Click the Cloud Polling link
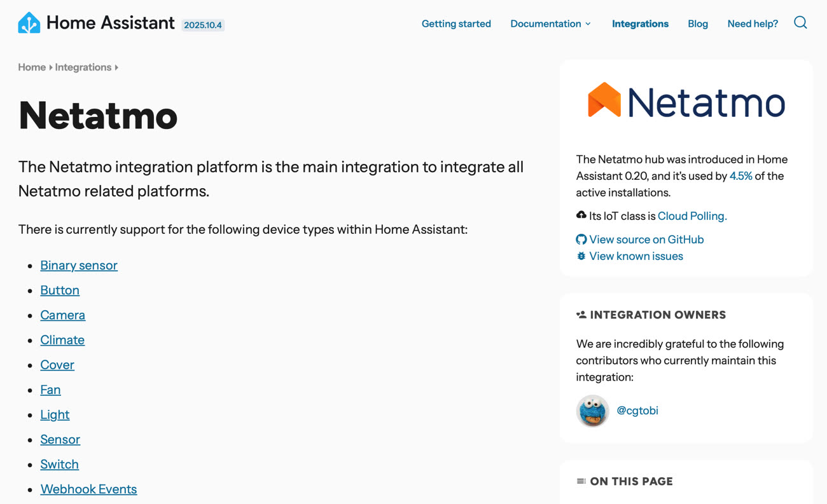This screenshot has width=827, height=504. (x=691, y=216)
